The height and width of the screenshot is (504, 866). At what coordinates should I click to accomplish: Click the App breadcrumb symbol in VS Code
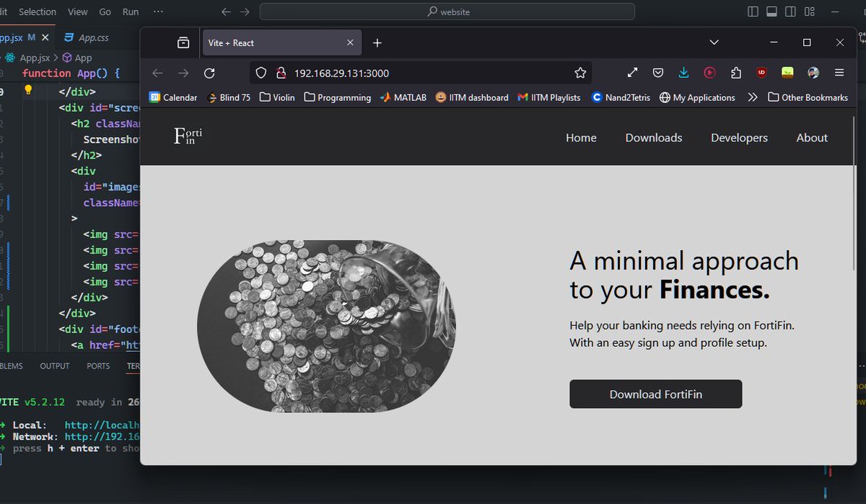click(x=78, y=58)
